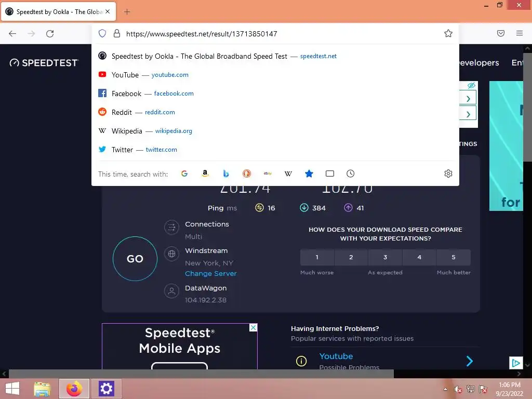The height and width of the screenshot is (399, 532).
Task: Click the Connections mode icon
Action: click(x=171, y=228)
